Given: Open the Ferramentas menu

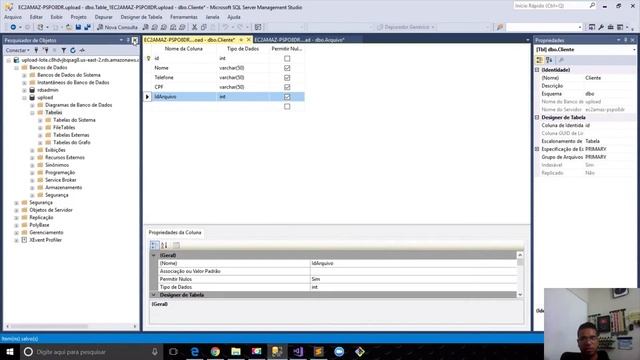Looking at the screenshot, I should pyautogui.click(x=184, y=17).
